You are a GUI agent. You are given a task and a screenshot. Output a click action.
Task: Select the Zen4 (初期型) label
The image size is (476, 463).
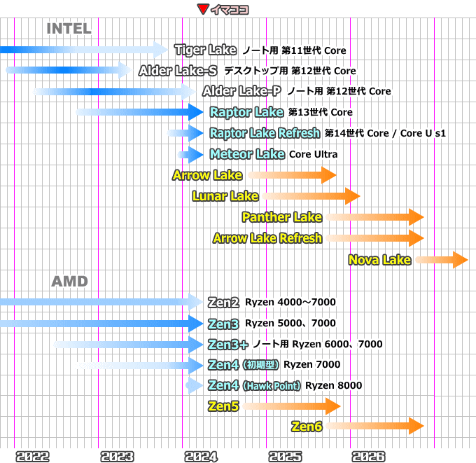coord(243,365)
